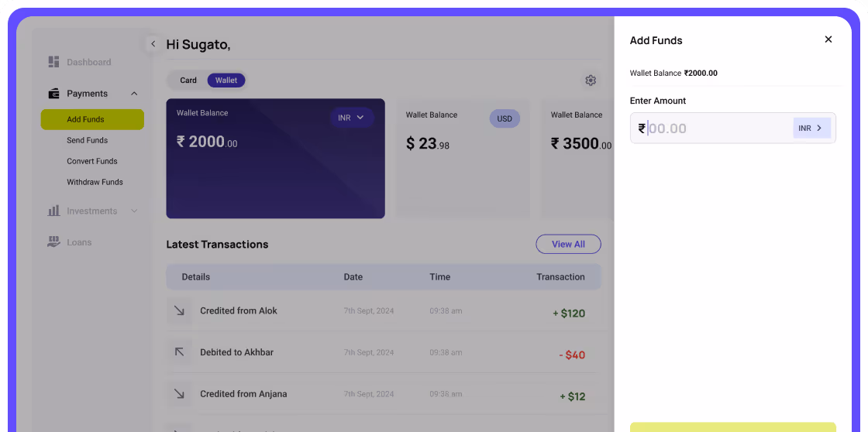This screenshot has width=868, height=432.
Task: Click the + $120 transaction amount
Action: coord(569,314)
